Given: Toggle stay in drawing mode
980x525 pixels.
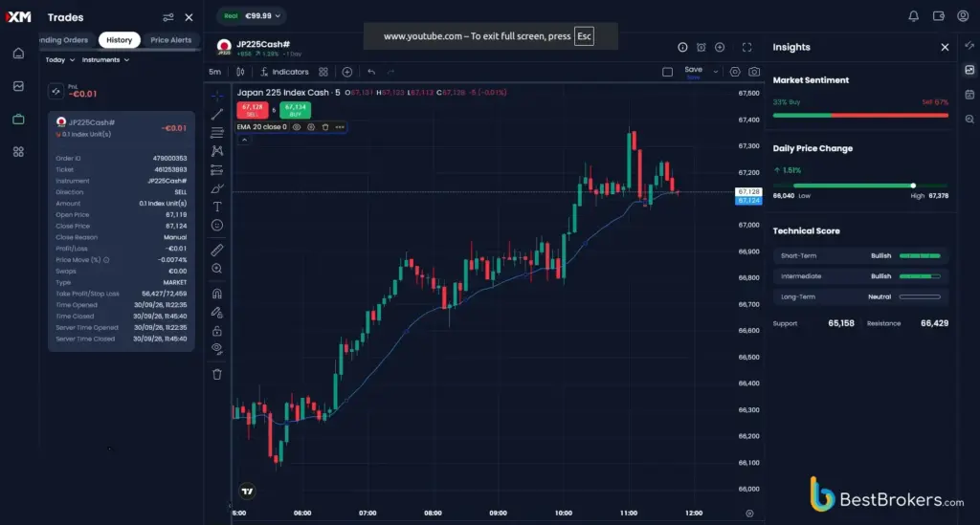Looking at the screenshot, I should [x=217, y=312].
